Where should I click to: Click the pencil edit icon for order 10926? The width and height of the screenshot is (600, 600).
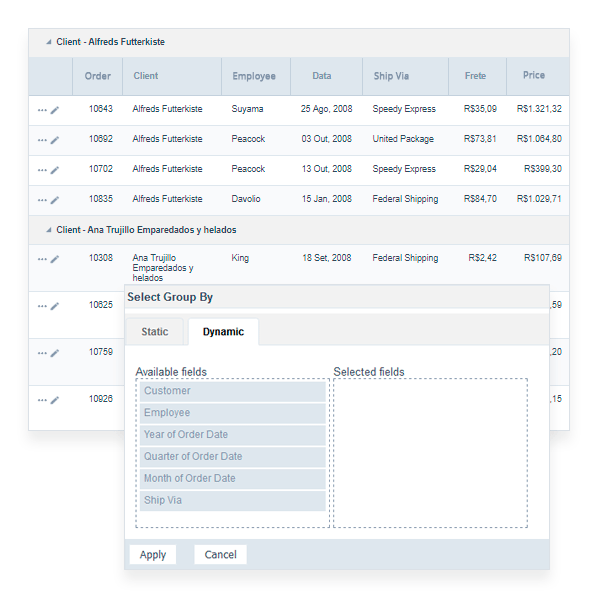tap(55, 400)
